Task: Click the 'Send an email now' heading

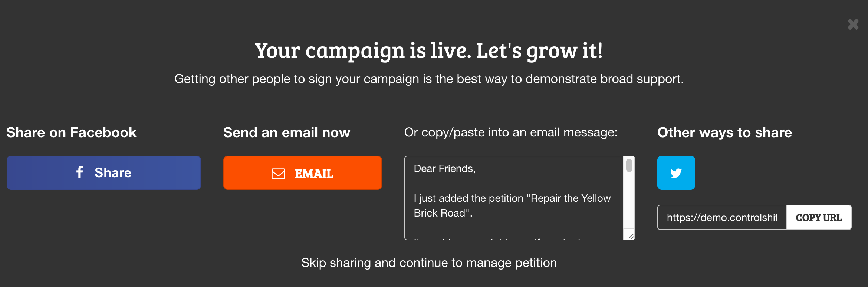Action: 286,132
